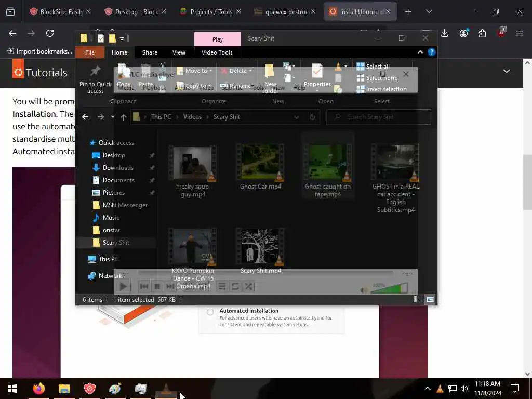The width and height of the screenshot is (532, 399).
Task: Open a new Firefox tab
Action: [x=408, y=12]
